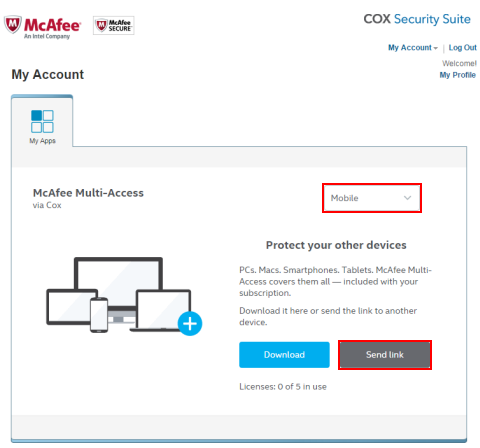Click the blue plus add-device icon
480x448 pixels.
[190, 323]
